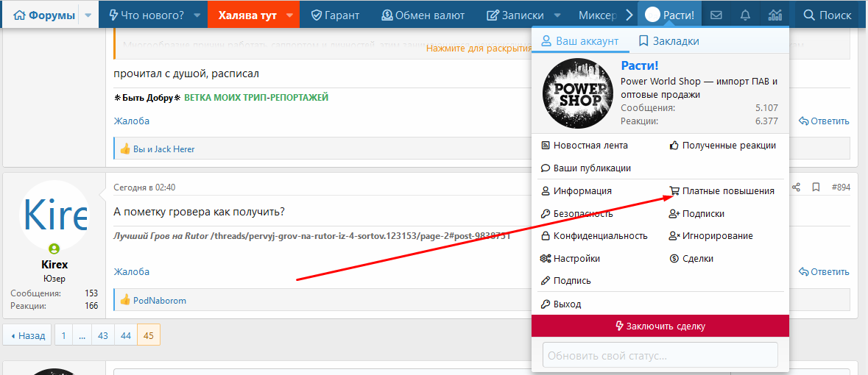Open the notifications bell icon
Viewport: 868px width, 375px height.
tap(745, 15)
